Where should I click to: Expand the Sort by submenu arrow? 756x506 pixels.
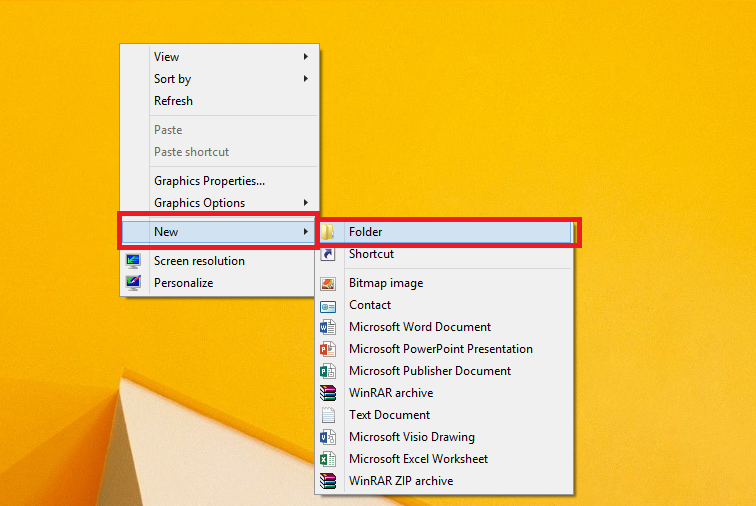click(x=306, y=79)
